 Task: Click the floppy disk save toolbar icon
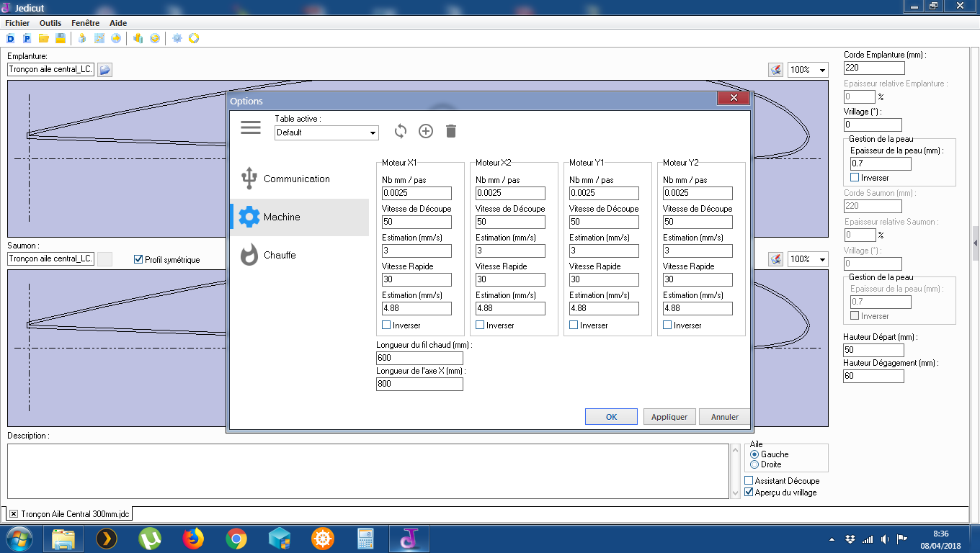pos(61,38)
